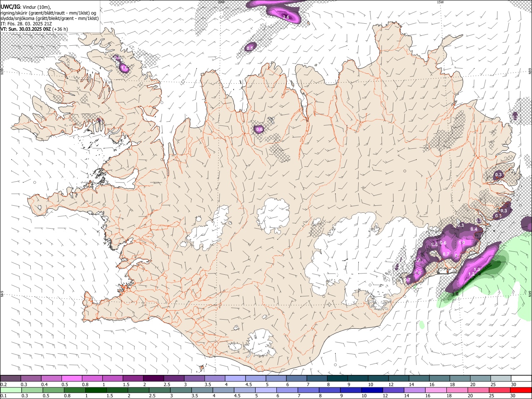Pick the bright pink snow swatch between 0.5 and 0.8
Screen dimensions: 532x399
pyautogui.click(x=71, y=379)
